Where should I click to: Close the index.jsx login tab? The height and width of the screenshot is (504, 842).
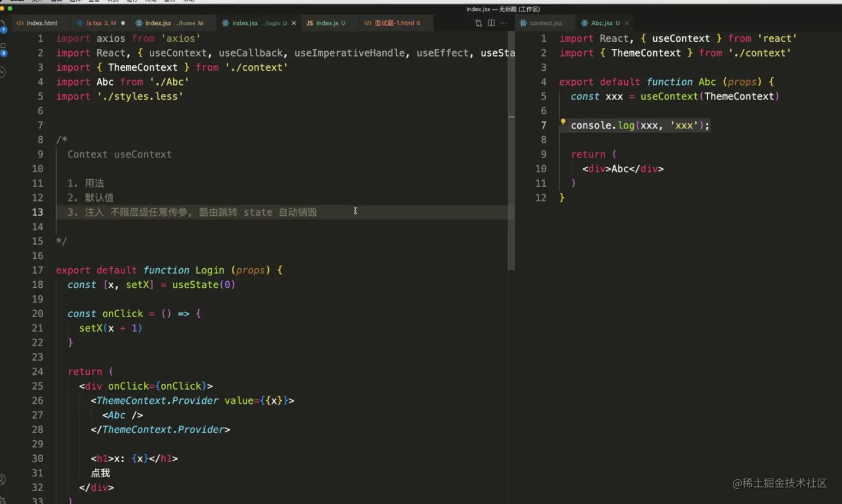[294, 23]
